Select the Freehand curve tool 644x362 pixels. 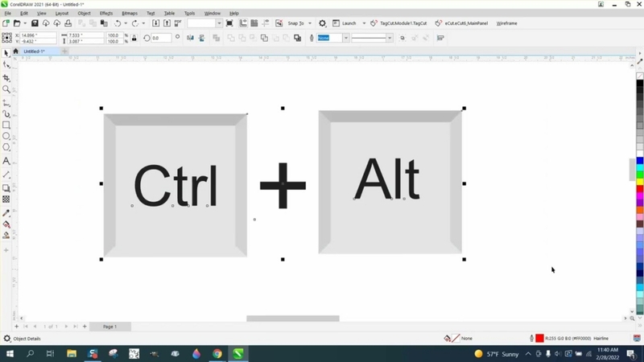coord(6,103)
